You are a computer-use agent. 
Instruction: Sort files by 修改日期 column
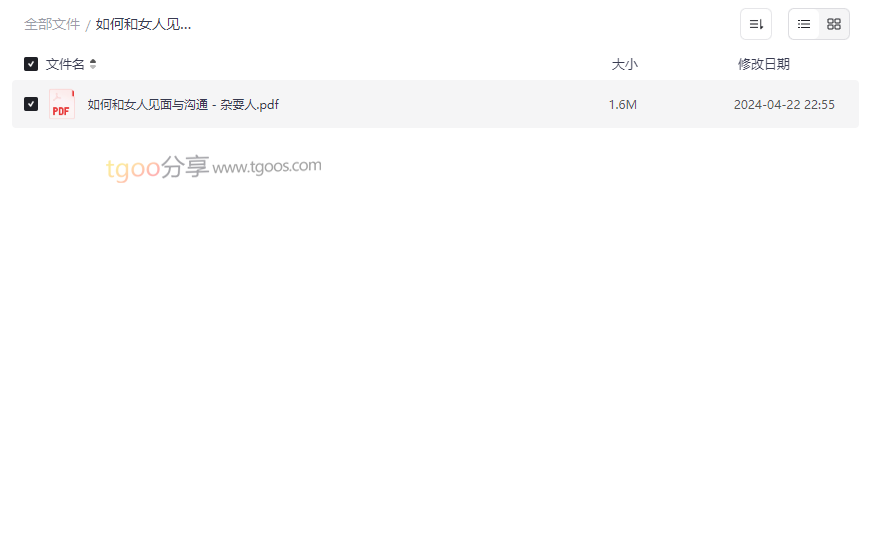pos(764,64)
